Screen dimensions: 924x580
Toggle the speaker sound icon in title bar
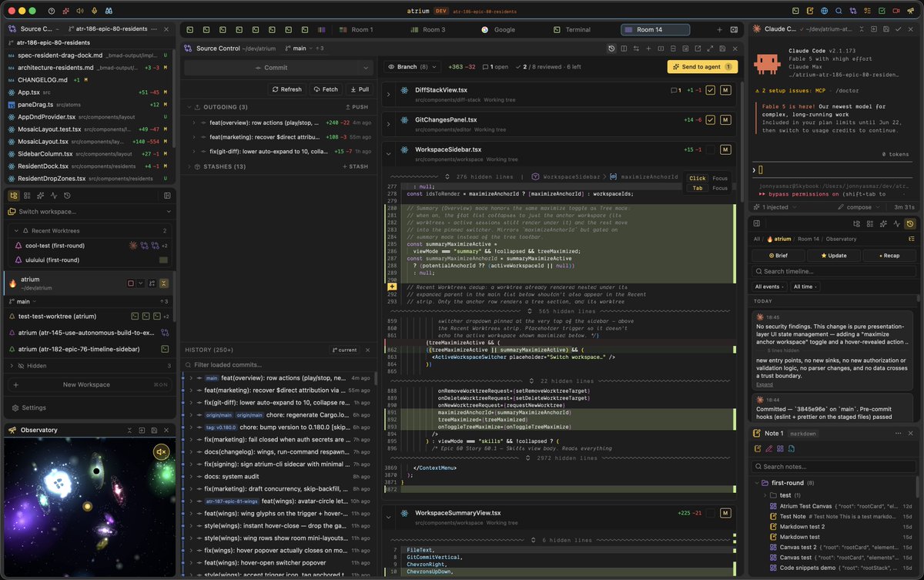pos(80,12)
